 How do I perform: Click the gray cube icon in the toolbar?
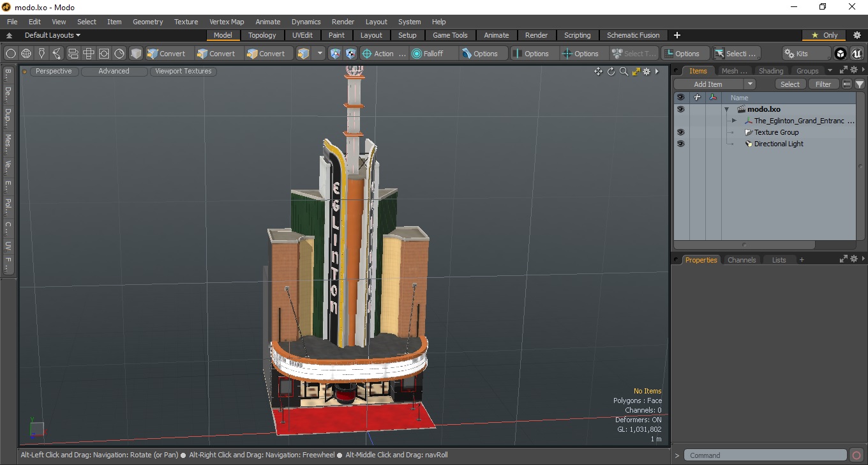[x=136, y=54]
